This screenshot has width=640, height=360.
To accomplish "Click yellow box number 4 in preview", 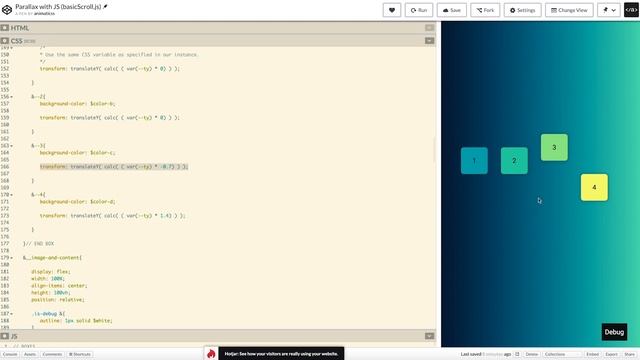I will [594, 187].
